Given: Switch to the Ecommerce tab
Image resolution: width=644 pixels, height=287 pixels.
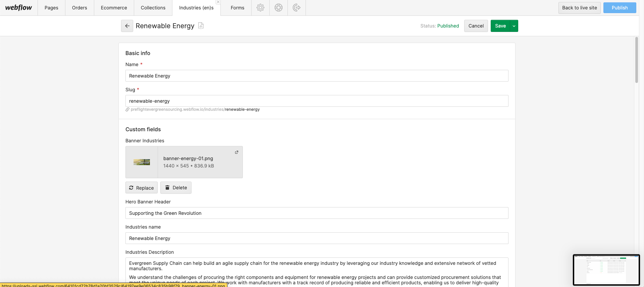Looking at the screenshot, I should 114,8.
